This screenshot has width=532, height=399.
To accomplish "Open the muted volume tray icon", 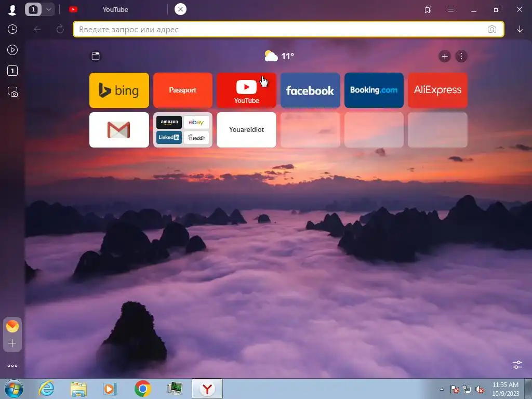I will 480,389.
